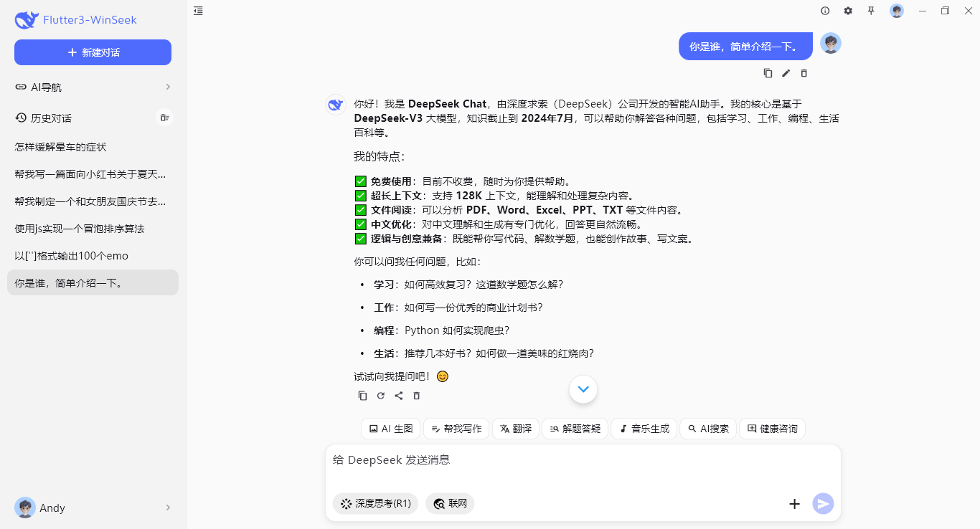
Task: Collapse the sidebar with the menu icon
Action: [x=198, y=11]
